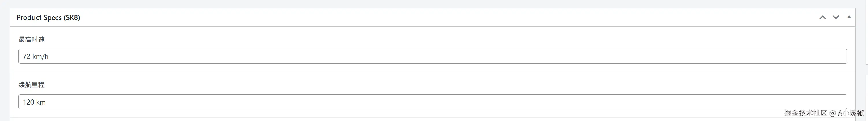868x121 pixels.
Task: Click the "(SK8)" part of the title
Action: click(72, 18)
